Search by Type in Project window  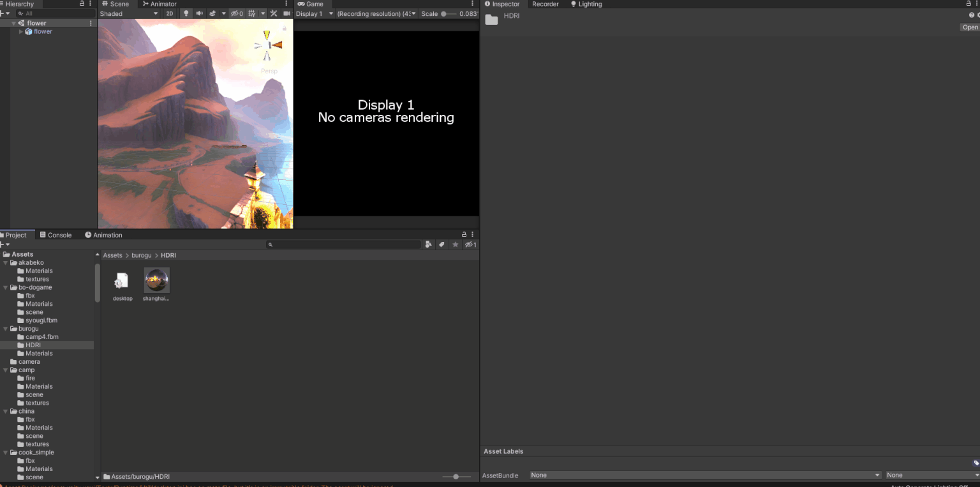(x=428, y=244)
